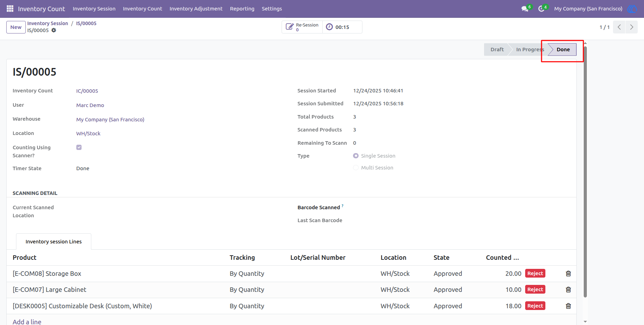Open the activities clock icon
This screenshot has width=644, height=325.
pyautogui.click(x=541, y=9)
